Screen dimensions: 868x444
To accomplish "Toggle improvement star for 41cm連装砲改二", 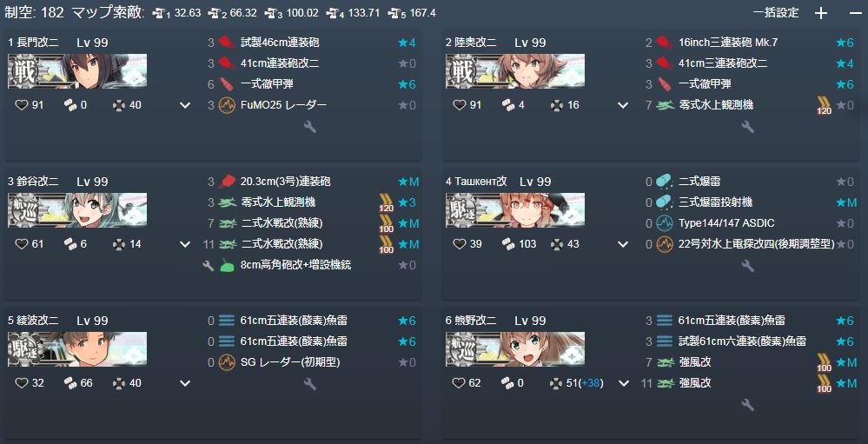I will coord(407,63).
